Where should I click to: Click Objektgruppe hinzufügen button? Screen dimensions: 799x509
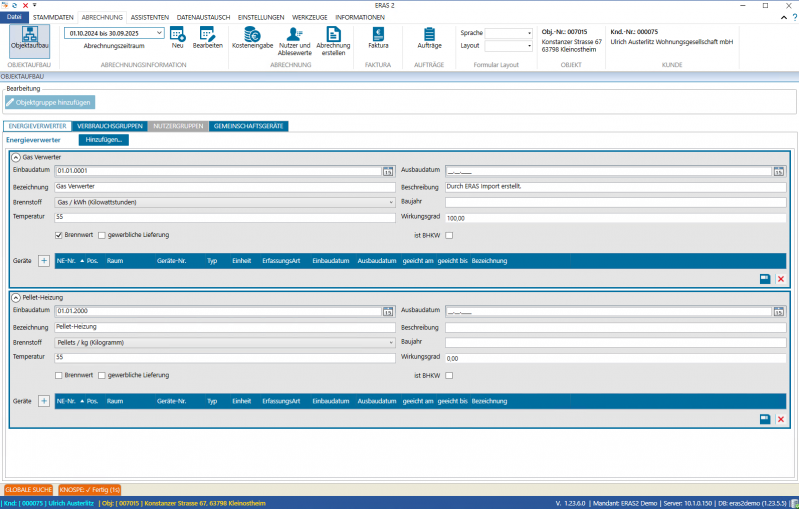click(x=50, y=102)
